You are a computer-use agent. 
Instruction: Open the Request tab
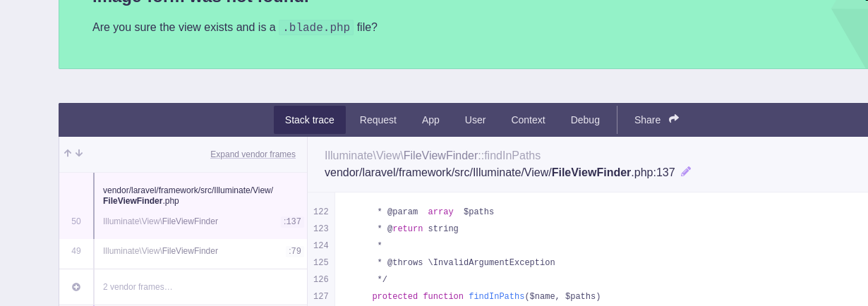click(x=378, y=120)
